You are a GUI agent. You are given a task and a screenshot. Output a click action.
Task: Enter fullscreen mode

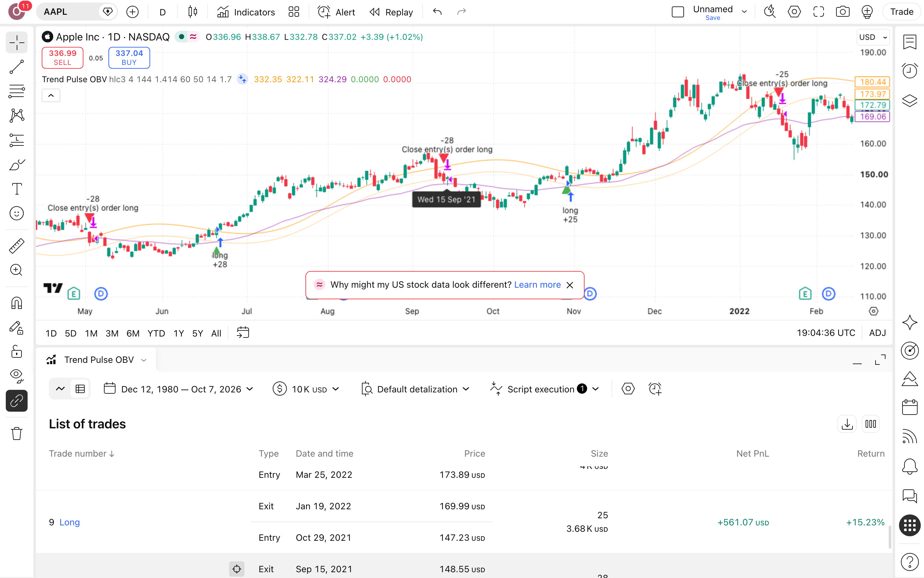pos(819,12)
